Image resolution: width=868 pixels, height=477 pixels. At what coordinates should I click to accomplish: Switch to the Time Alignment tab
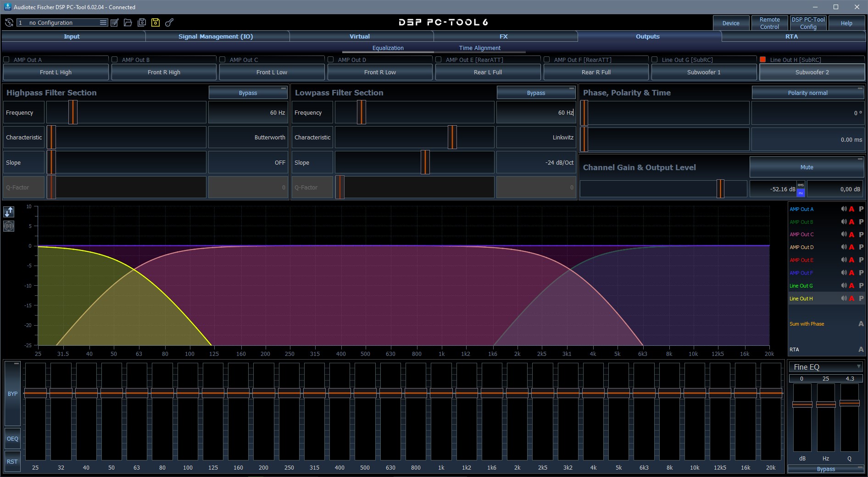pos(479,48)
